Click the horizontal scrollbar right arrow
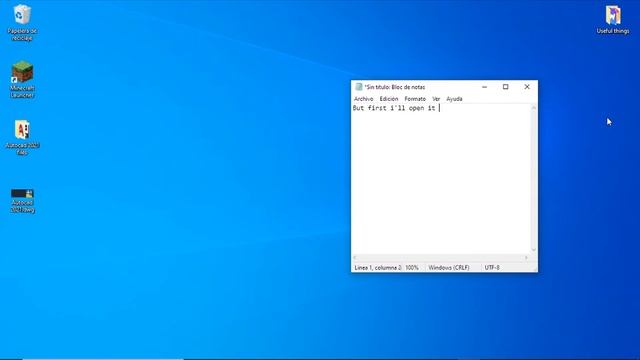Screen dimensions: 640x360 point(527,258)
